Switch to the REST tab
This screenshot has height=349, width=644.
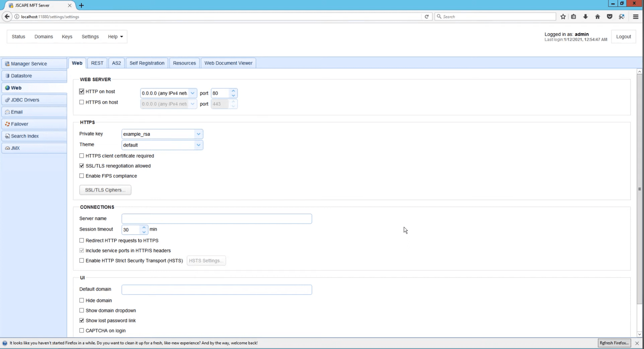point(97,63)
